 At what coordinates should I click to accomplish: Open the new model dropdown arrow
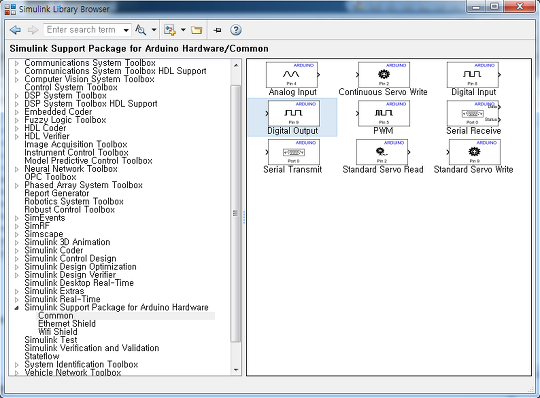pos(183,30)
